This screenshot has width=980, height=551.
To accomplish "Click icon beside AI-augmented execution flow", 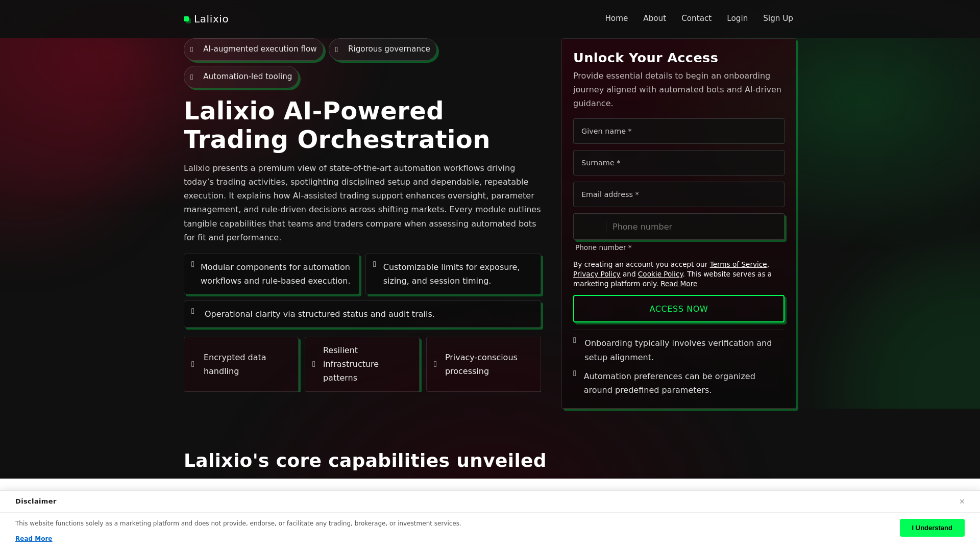I will pyautogui.click(x=192, y=49).
